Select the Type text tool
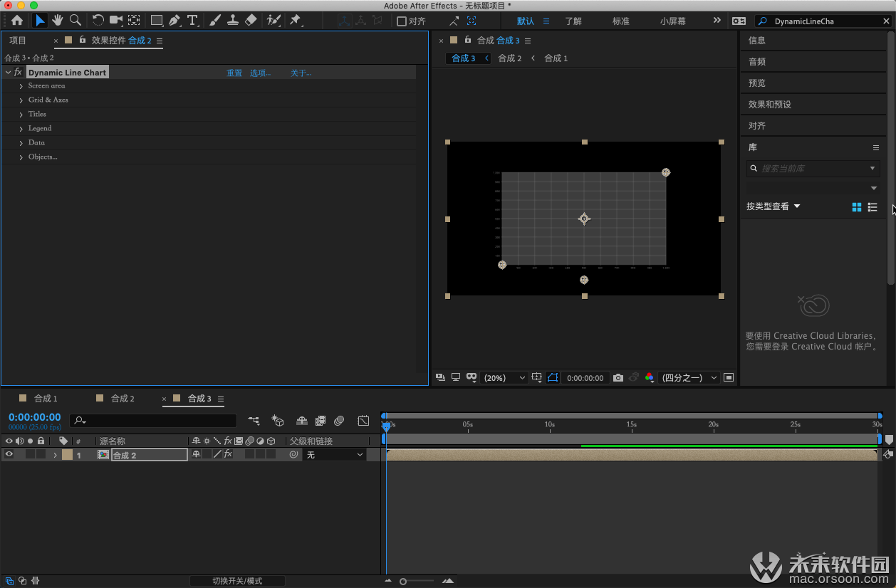 (192, 21)
